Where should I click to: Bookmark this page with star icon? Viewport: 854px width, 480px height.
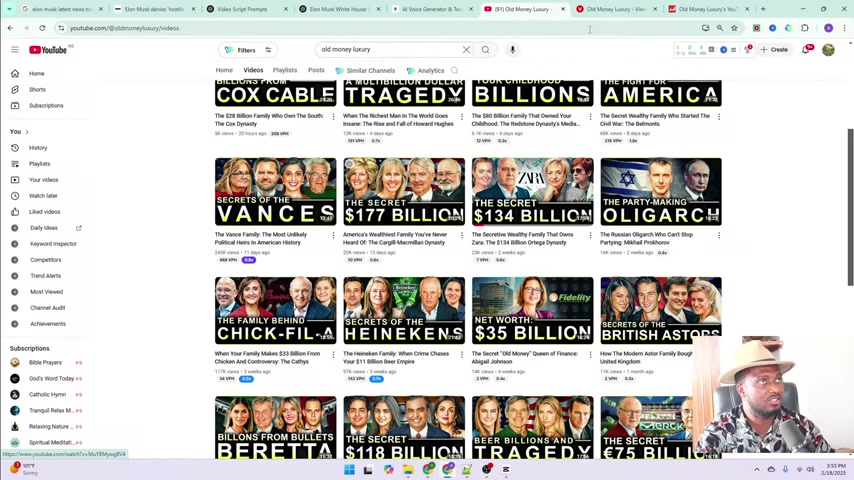[x=734, y=28]
